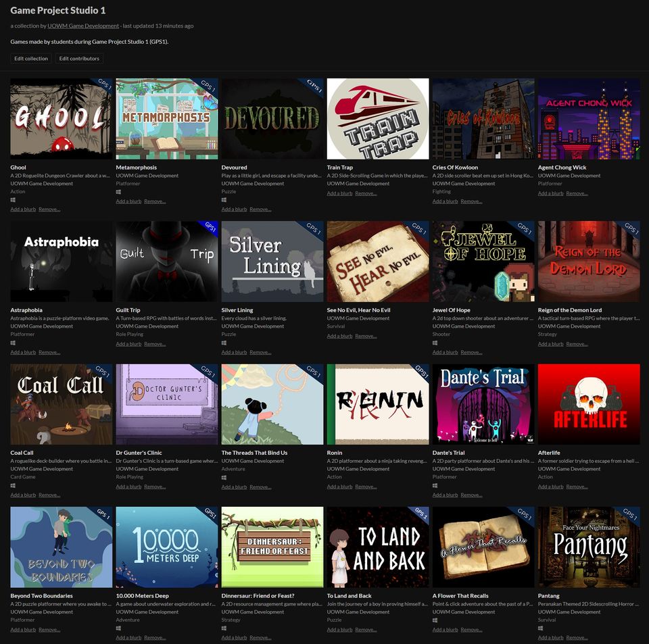Click Add a blurb under Pantang
649x644 pixels.
point(551,637)
